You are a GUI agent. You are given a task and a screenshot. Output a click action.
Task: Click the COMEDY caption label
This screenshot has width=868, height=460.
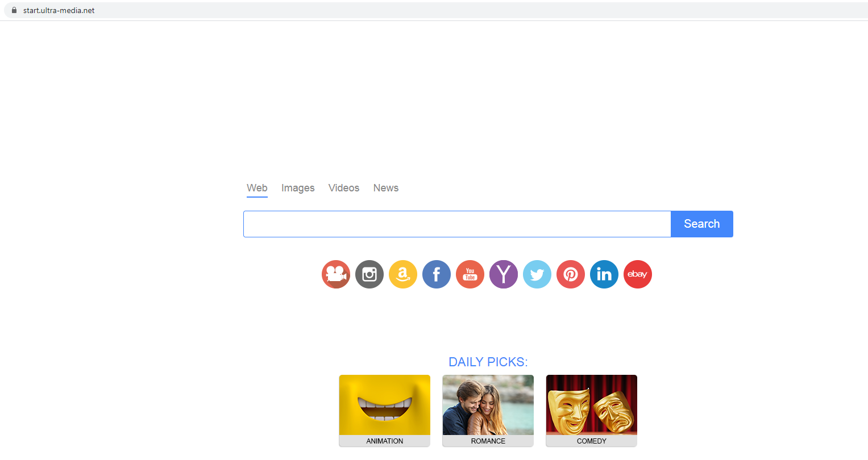tap(592, 441)
